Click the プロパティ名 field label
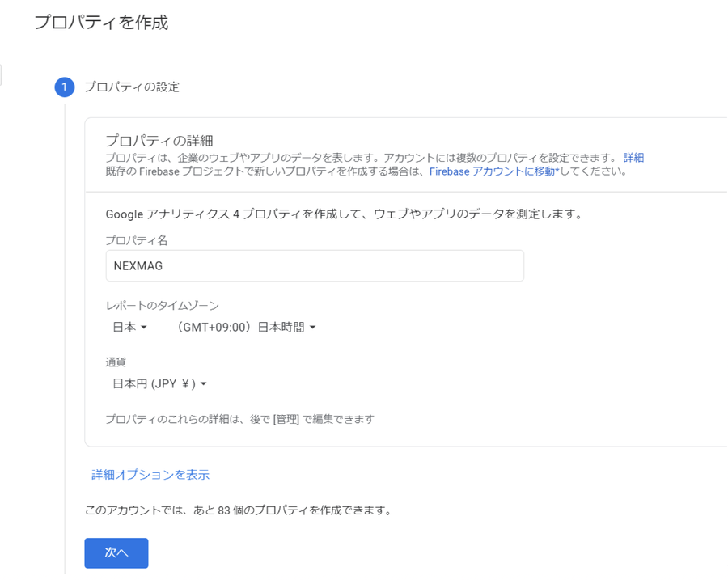Viewport: 728px width, 580px height. (137, 240)
